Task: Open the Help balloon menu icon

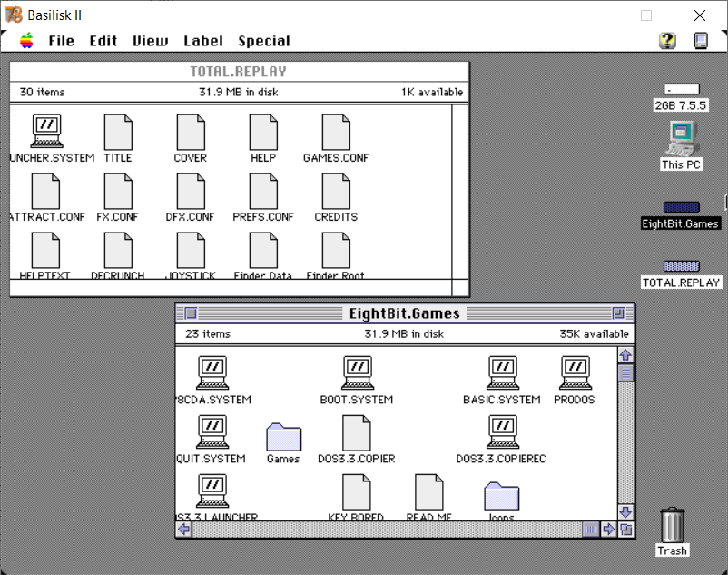Action: click(667, 41)
